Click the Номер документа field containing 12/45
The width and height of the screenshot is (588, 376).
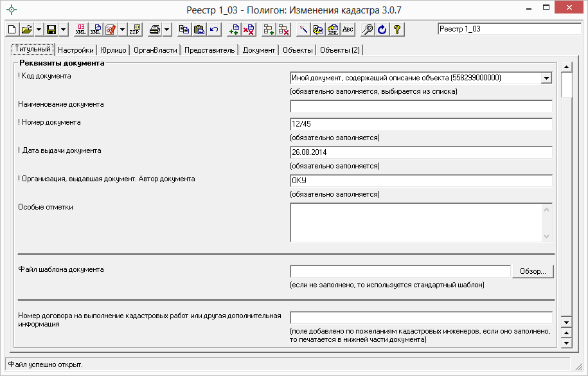click(x=421, y=124)
